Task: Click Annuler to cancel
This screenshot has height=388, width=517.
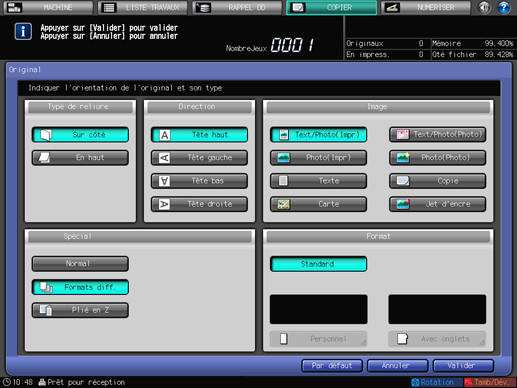Action: point(397,366)
